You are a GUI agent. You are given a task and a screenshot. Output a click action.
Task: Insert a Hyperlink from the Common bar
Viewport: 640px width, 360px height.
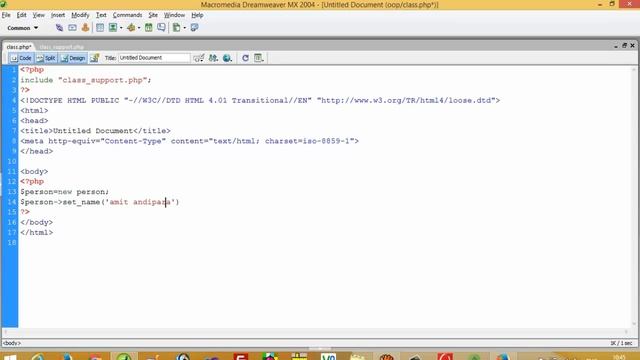(59, 28)
